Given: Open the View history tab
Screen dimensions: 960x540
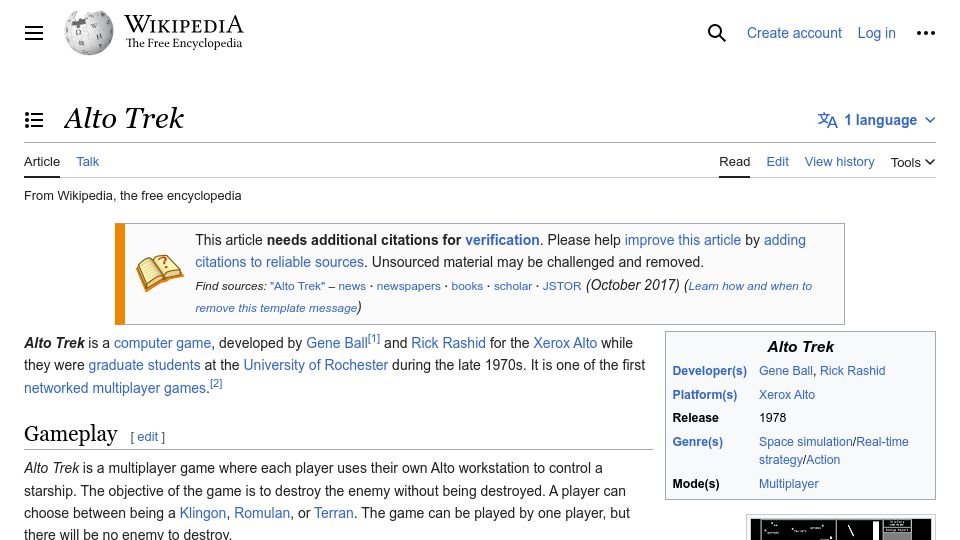Looking at the screenshot, I should click(x=839, y=162).
